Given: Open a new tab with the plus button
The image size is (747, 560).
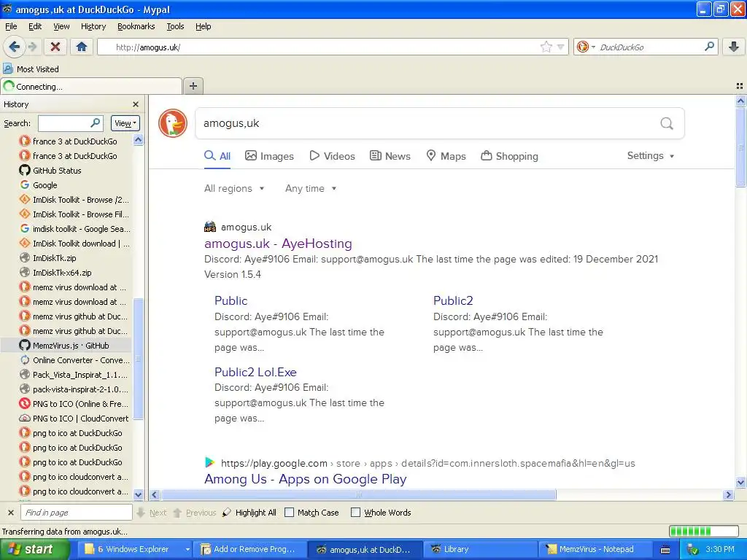Looking at the screenshot, I should (193, 86).
